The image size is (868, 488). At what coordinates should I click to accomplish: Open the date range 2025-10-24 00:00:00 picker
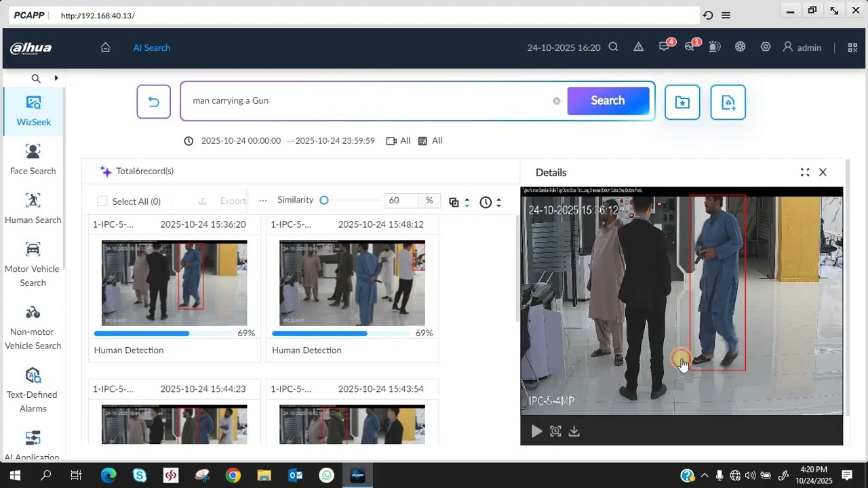tap(279, 141)
